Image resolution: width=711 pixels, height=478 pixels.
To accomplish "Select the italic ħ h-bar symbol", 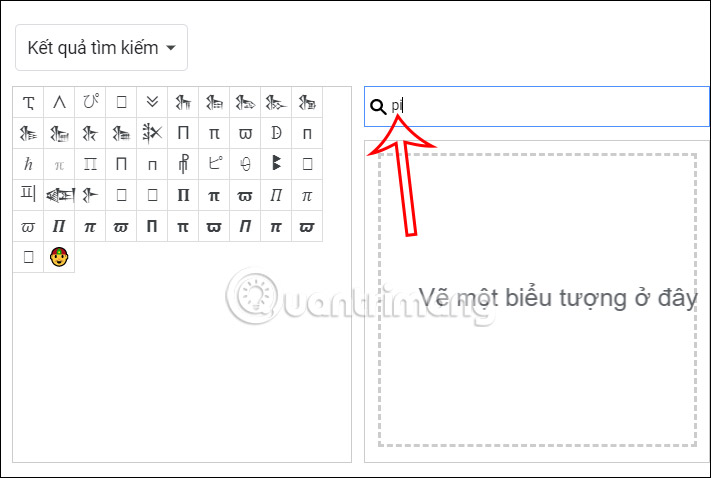I will (28, 164).
